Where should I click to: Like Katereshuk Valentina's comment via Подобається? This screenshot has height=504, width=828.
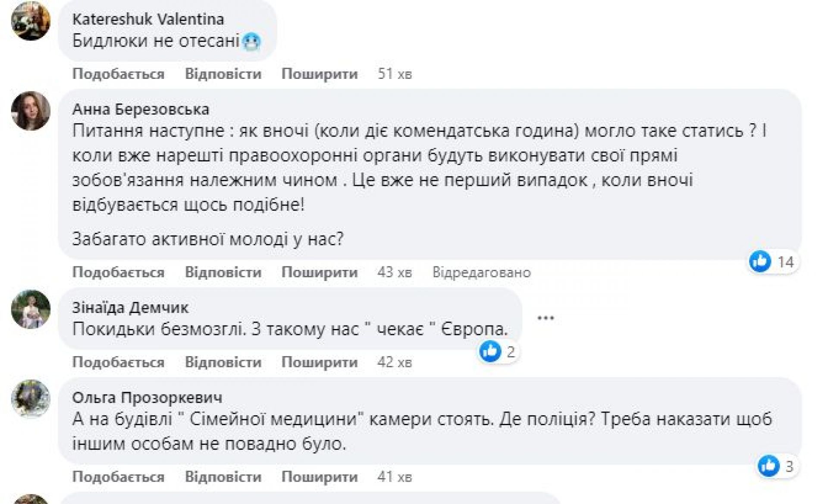118,74
